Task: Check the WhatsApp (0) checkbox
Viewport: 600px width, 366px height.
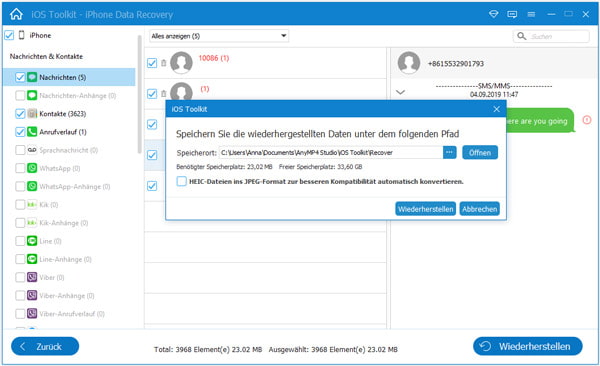Action: pos(20,168)
